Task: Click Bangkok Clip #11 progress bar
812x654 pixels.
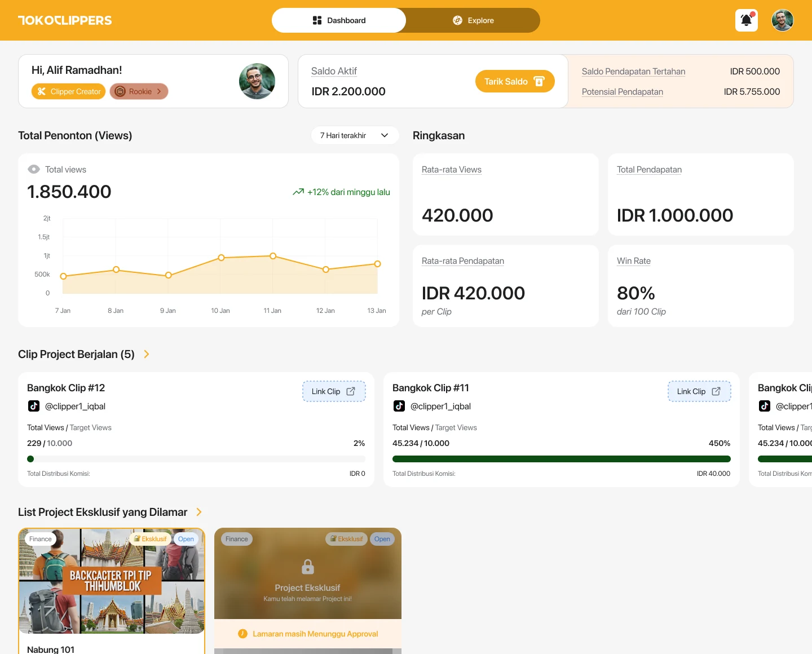Action: (x=562, y=459)
